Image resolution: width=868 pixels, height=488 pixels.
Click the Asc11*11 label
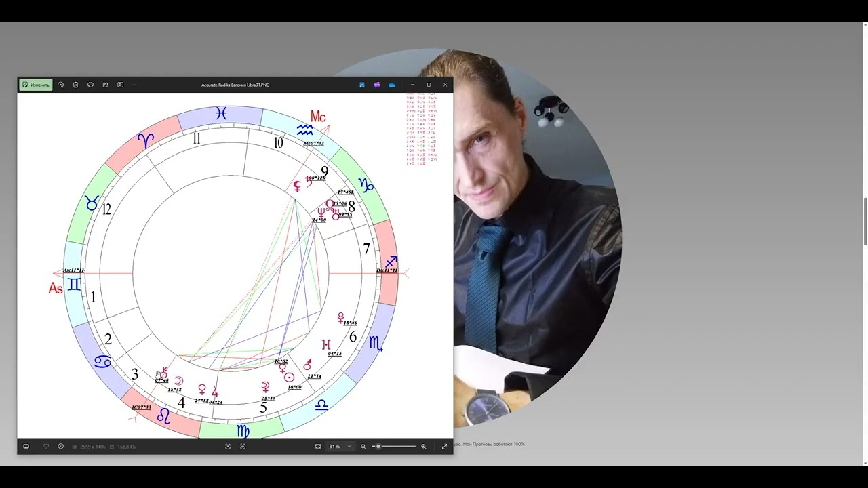click(x=74, y=270)
